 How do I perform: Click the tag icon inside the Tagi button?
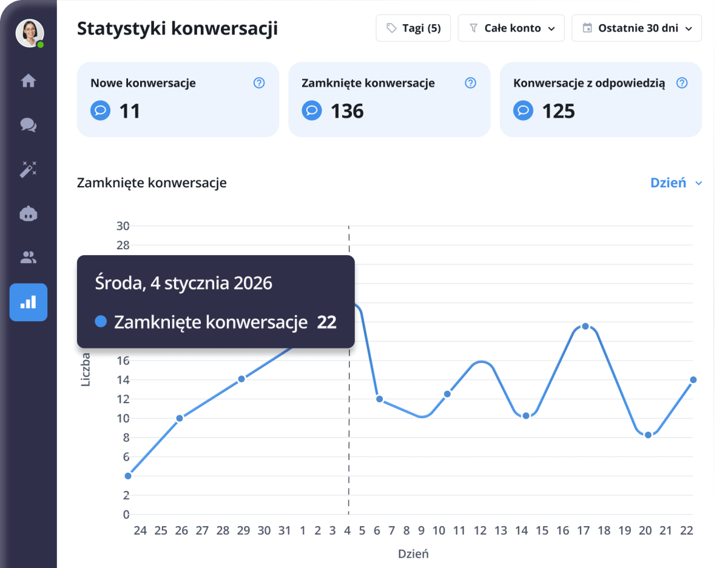point(391,28)
